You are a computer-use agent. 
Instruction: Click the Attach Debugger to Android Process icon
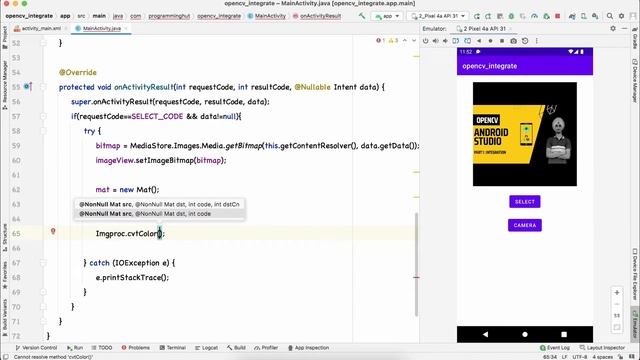click(x=546, y=16)
